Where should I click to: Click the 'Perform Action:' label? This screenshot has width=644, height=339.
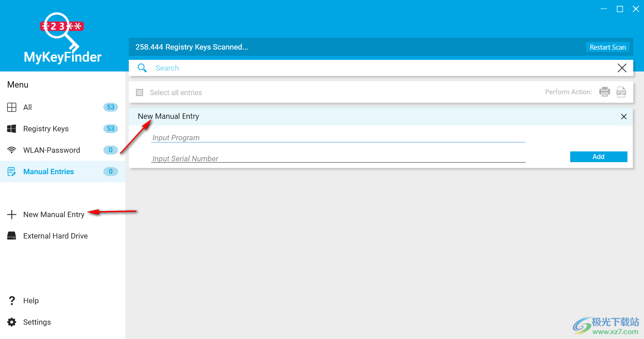coord(568,92)
